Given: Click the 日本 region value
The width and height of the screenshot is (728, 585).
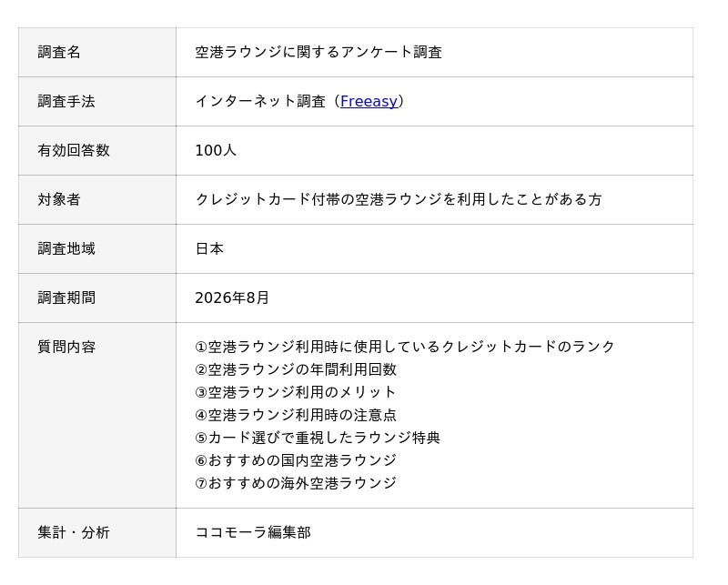Looking at the screenshot, I should click(x=209, y=249).
